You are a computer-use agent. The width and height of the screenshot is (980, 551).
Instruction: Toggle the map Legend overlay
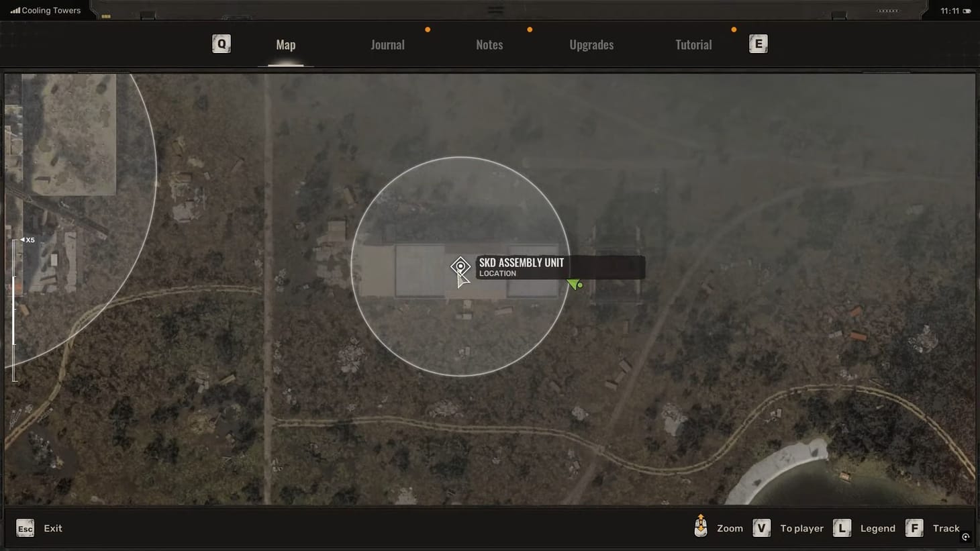[x=877, y=528]
